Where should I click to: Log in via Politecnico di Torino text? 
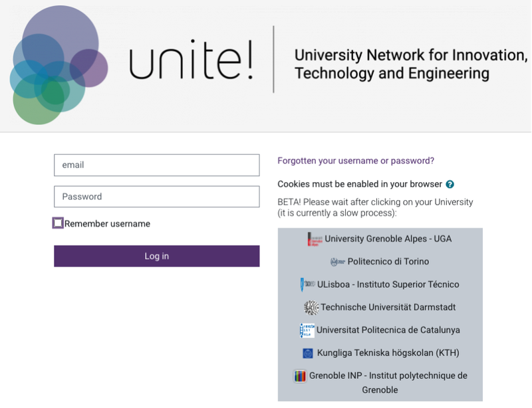[x=388, y=262]
